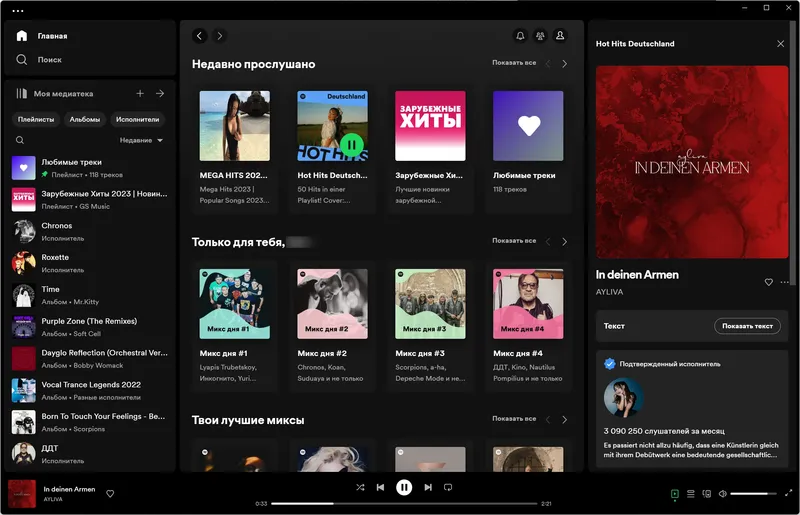Mute the volume with the speaker icon
This screenshot has width=800, height=515.
(x=722, y=494)
